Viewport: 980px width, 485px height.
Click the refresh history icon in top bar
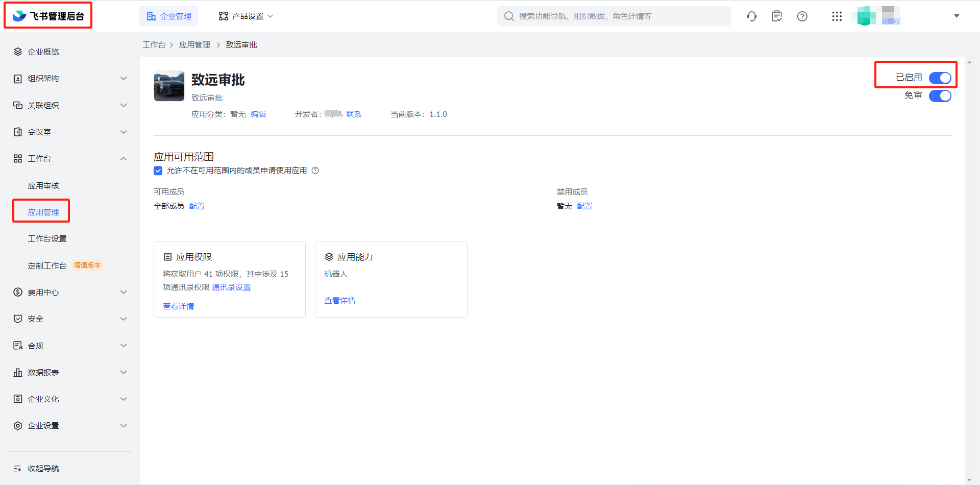click(751, 16)
